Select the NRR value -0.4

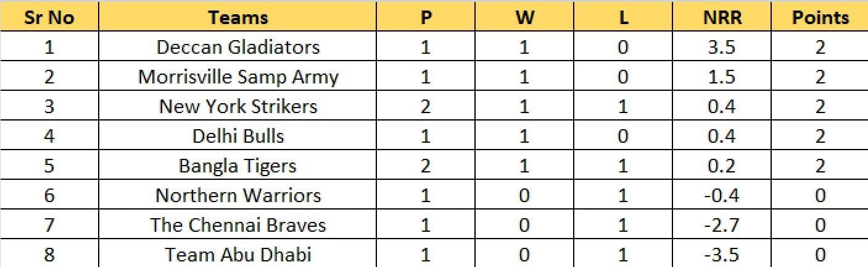[722, 195]
